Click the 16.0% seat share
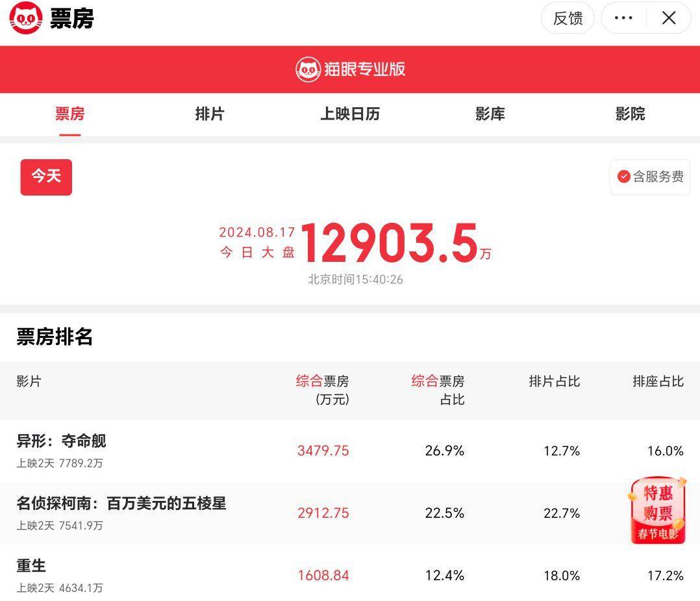Screen dimensions: 700x601 [x=666, y=450]
